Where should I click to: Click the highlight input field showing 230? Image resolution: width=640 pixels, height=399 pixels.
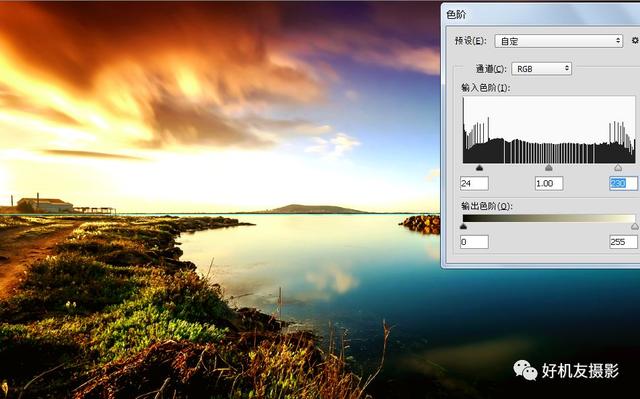click(623, 184)
